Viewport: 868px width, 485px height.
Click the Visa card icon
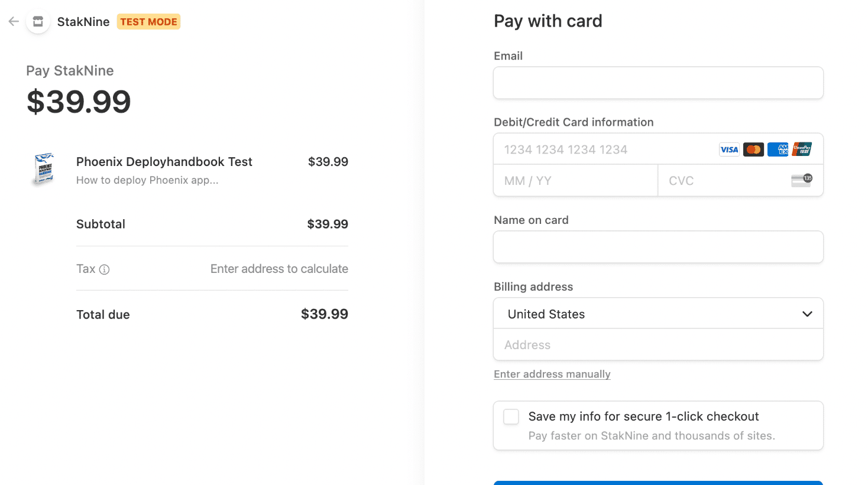pos(729,149)
